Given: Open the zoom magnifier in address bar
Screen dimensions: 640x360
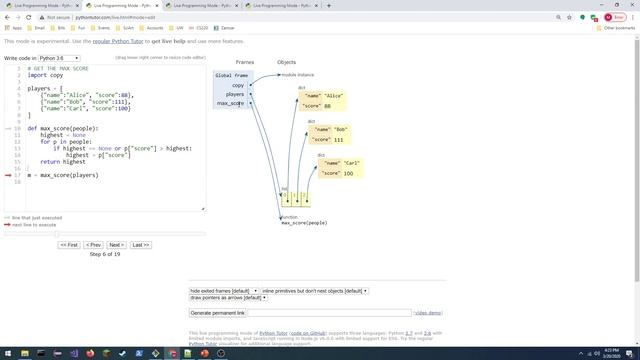Looking at the screenshot, I should [558, 18].
